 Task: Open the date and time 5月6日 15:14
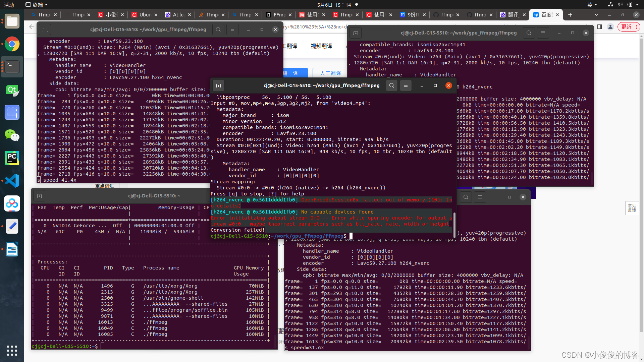334,5
